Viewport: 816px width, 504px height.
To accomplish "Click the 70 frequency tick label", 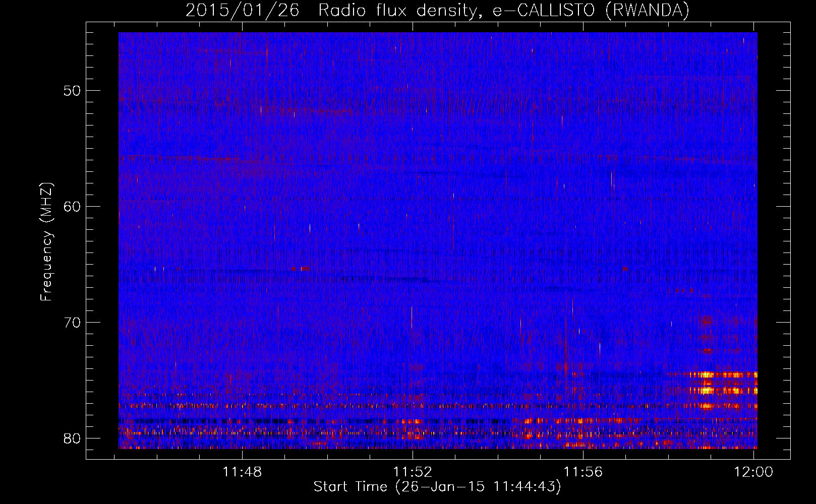I will (x=72, y=323).
